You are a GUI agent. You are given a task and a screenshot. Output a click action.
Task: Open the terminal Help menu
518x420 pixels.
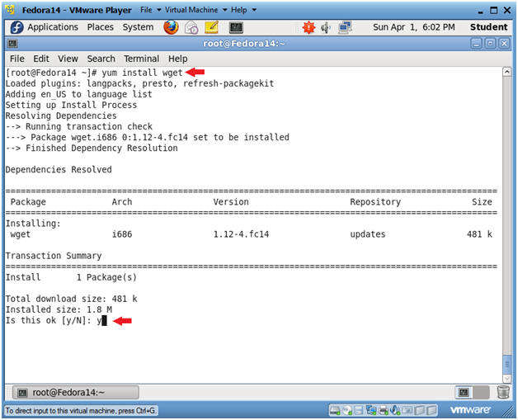[x=177, y=59]
